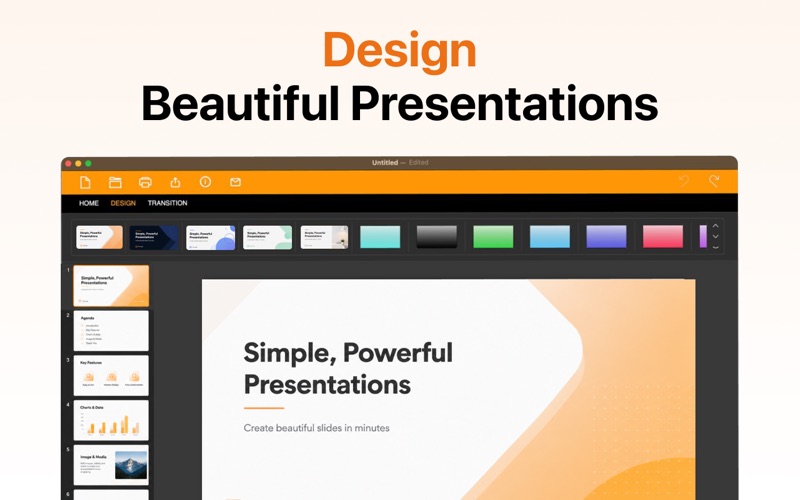
Task: Click the 'Untitled' window title
Action: (385, 163)
